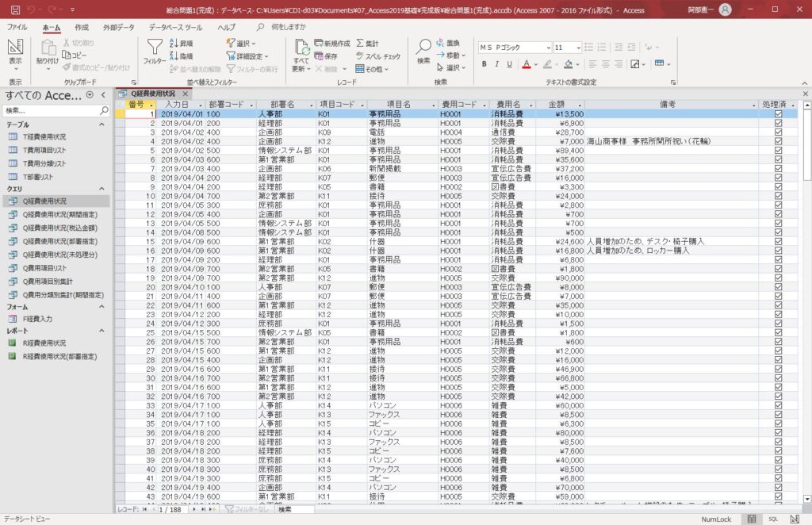
Task: Open the R経費使用状況 report
Action: (44, 343)
